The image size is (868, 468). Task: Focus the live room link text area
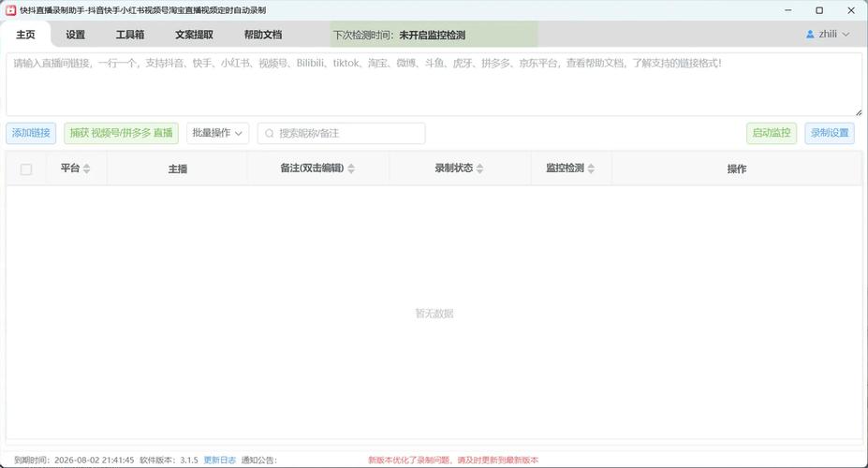(434, 84)
